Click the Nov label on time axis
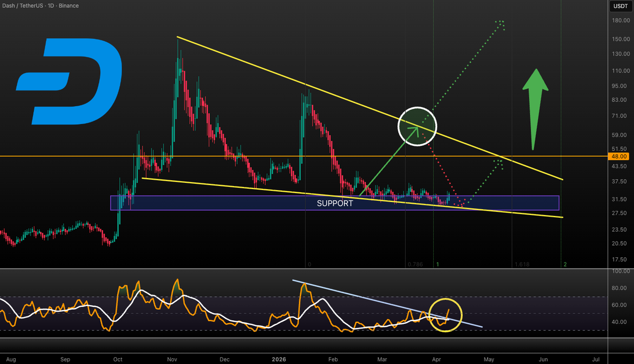634x364 pixels. [x=172, y=359]
